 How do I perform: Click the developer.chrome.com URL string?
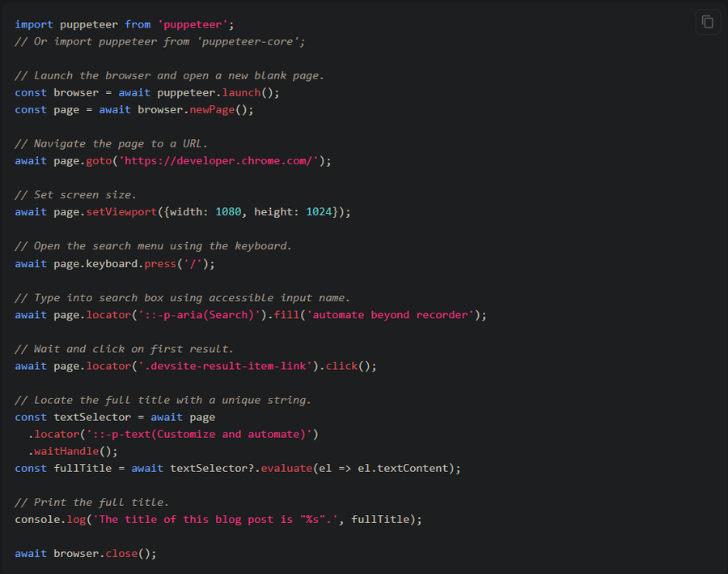222,160
